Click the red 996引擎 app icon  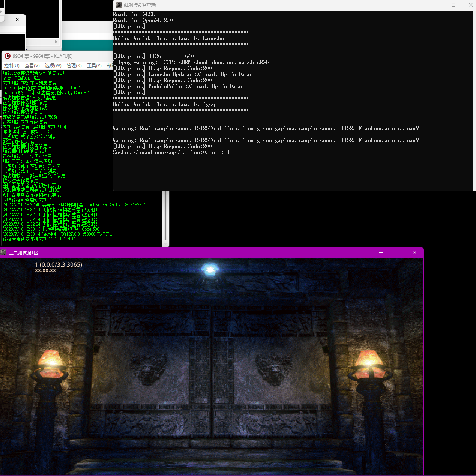tap(8, 56)
